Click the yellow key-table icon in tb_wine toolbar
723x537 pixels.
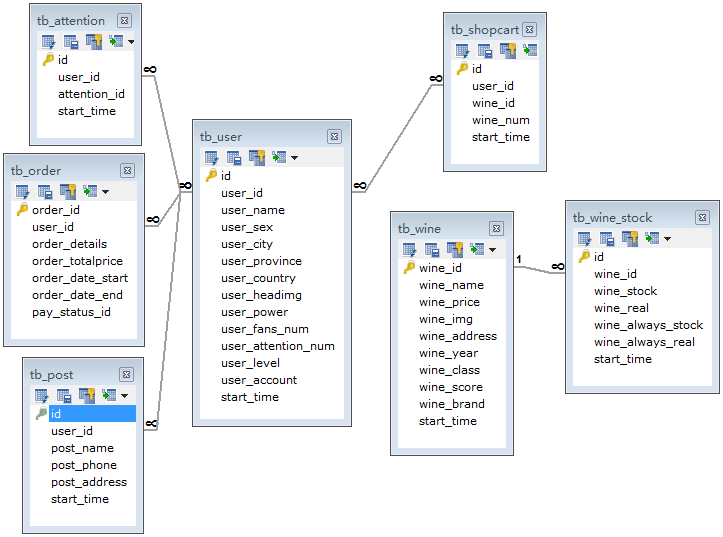point(455,250)
